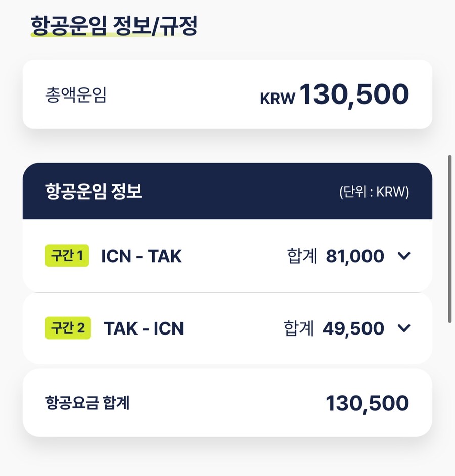Open the 총액운임 summary card
This screenshot has width=455, height=476.
pyautogui.click(x=227, y=94)
